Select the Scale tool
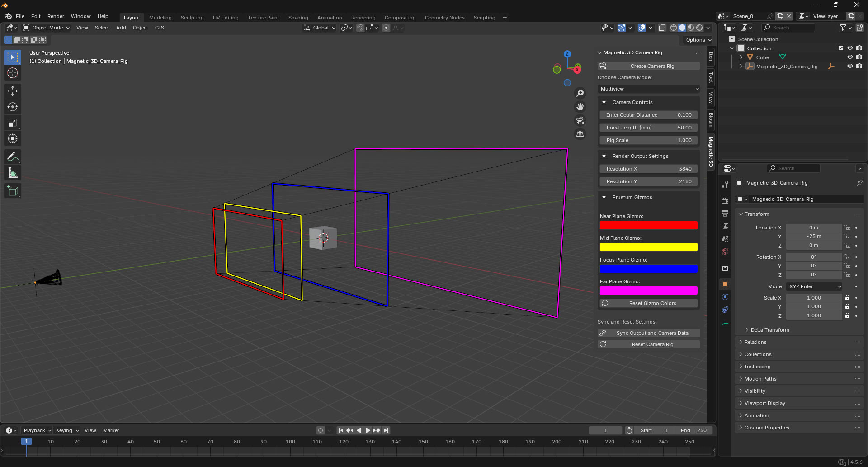 tap(13, 123)
